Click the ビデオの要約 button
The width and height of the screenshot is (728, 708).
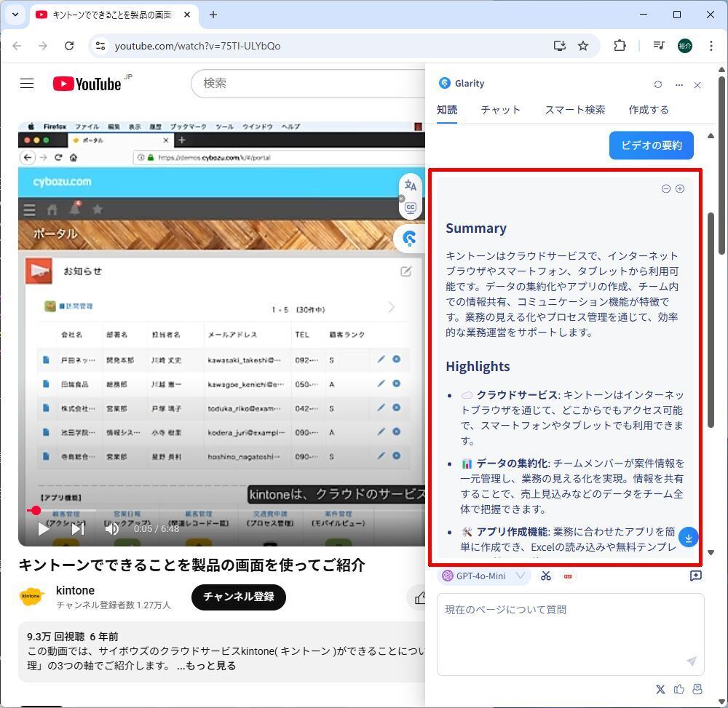(652, 146)
